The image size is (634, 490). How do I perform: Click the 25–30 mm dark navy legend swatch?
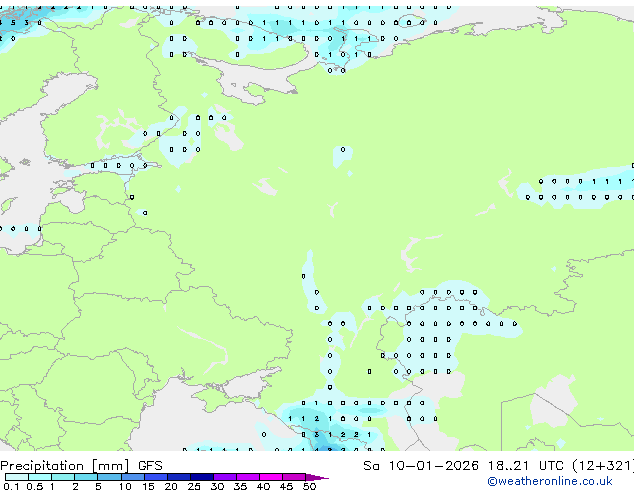click(x=202, y=477)
